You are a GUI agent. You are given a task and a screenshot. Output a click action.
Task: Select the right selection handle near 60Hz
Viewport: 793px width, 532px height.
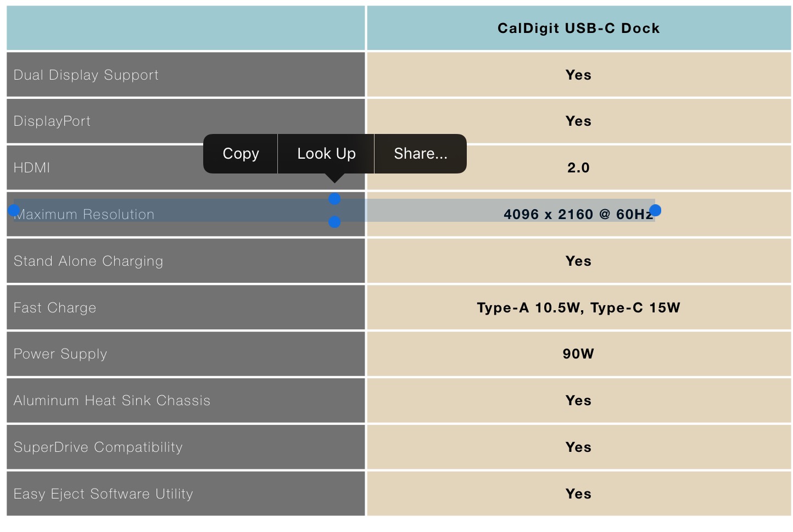click(655, 210)
